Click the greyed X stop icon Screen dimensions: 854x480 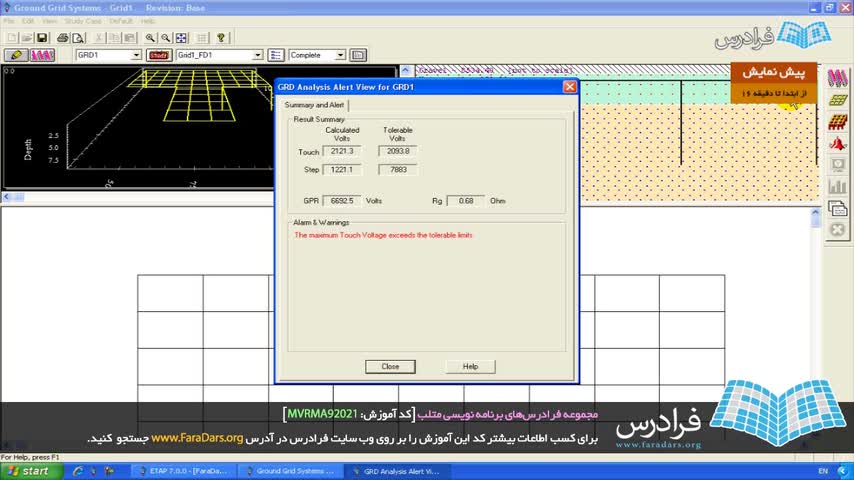tap(838, 230)
